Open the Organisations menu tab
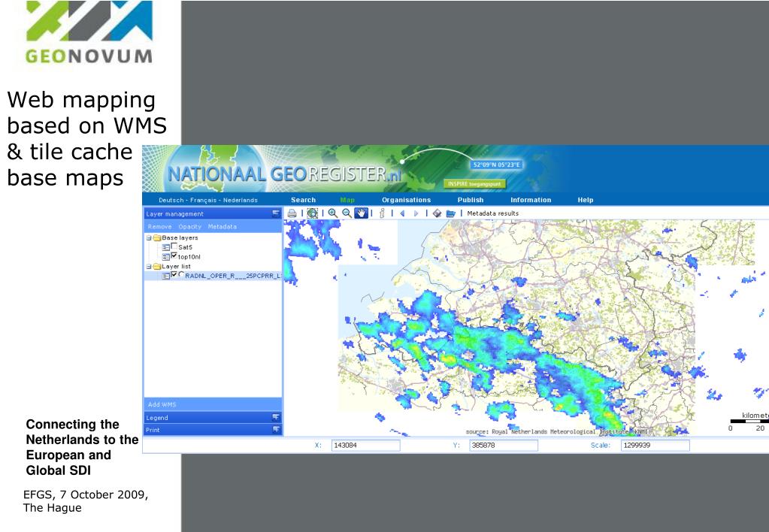 click(x=406, y=200)
